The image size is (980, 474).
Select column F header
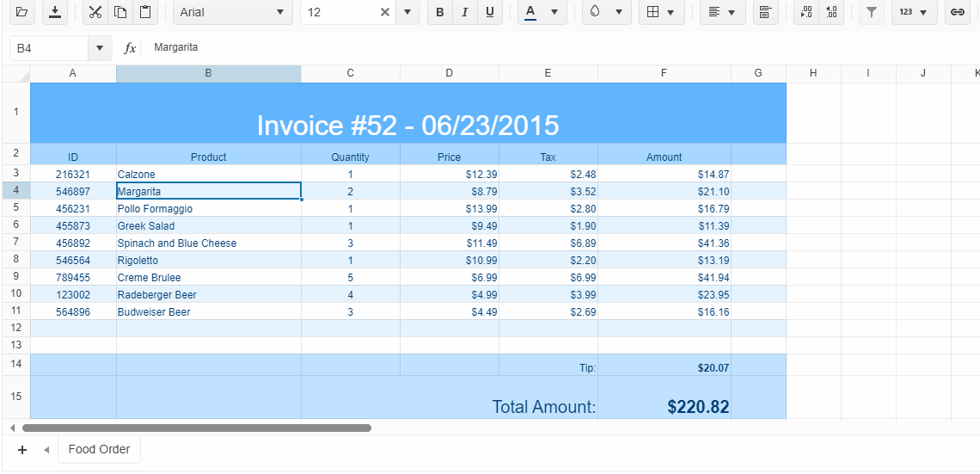coord(665,73)
